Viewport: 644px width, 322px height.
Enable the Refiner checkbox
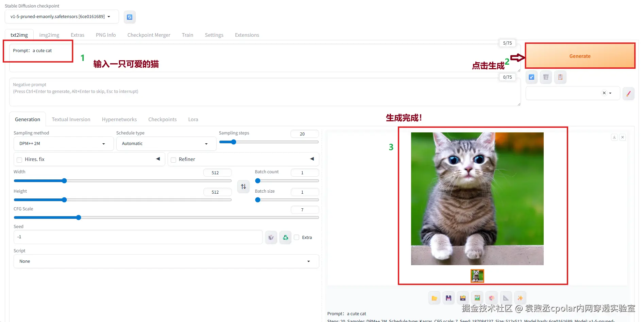click(x=173, y=160)
